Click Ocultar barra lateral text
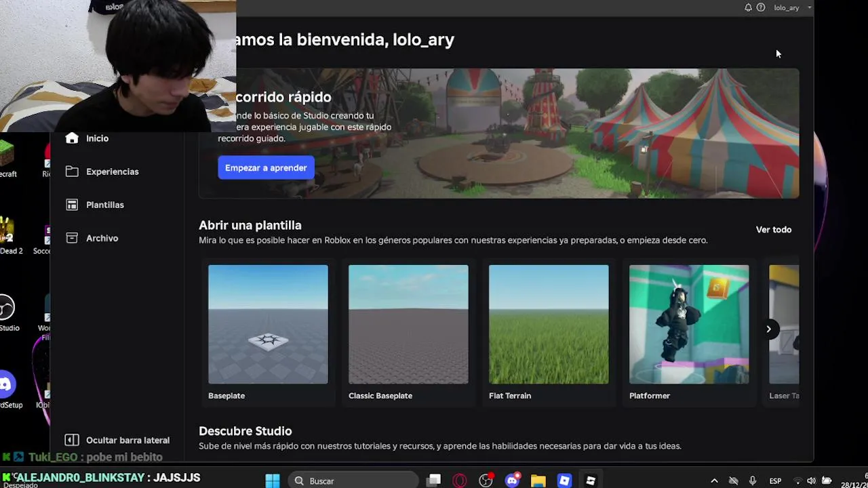This screenshot has width=868, height=488. (127, 440)
